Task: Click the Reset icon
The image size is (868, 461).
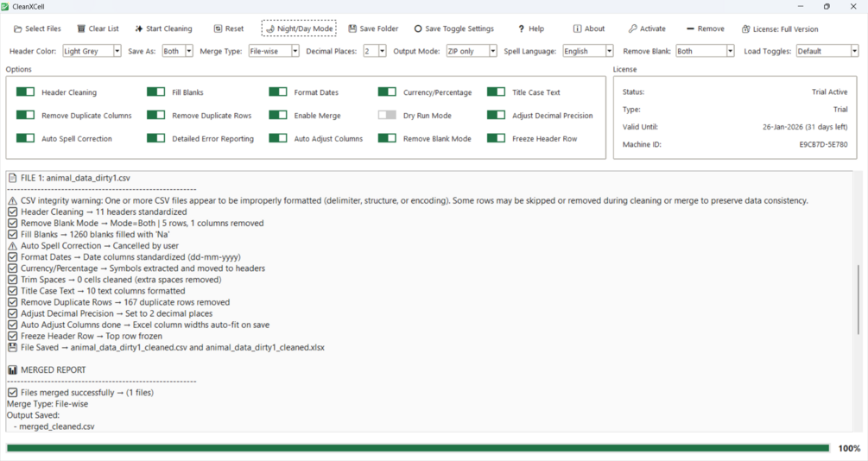Action: pyautogui.click(x=219, y=28)
